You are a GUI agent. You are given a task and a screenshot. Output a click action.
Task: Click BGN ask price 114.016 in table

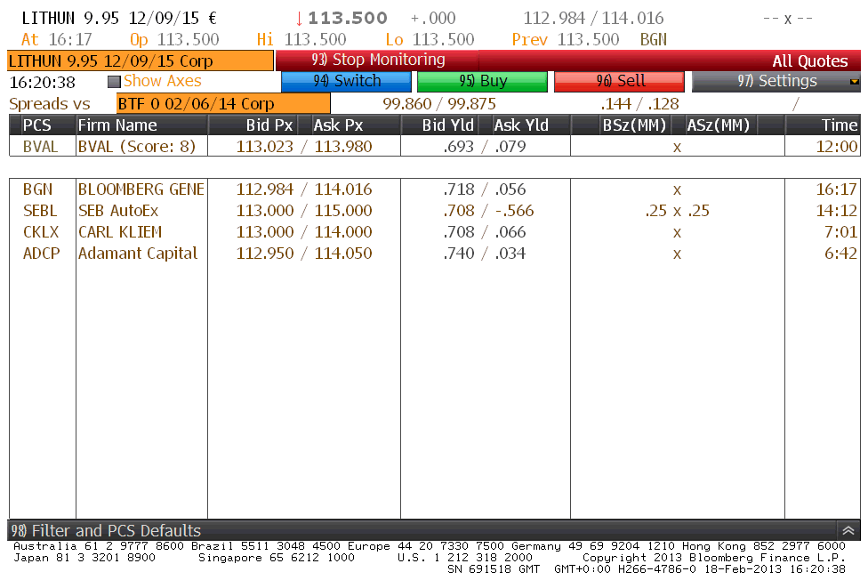tap(343, 189)
